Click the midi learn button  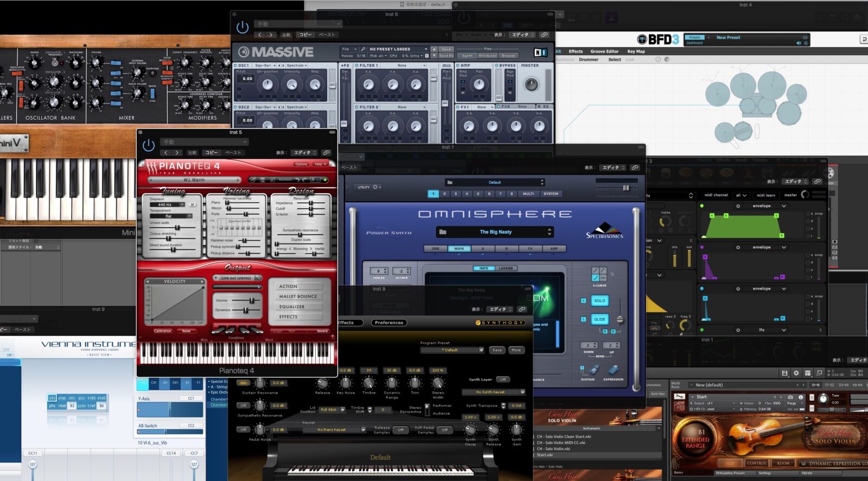765,195
